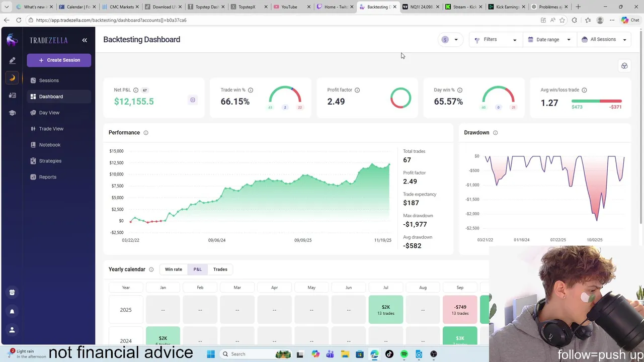This screenshot has width=644, height=362.
Task: Open TikTok from the taskbar
Action: click(389, 354)
